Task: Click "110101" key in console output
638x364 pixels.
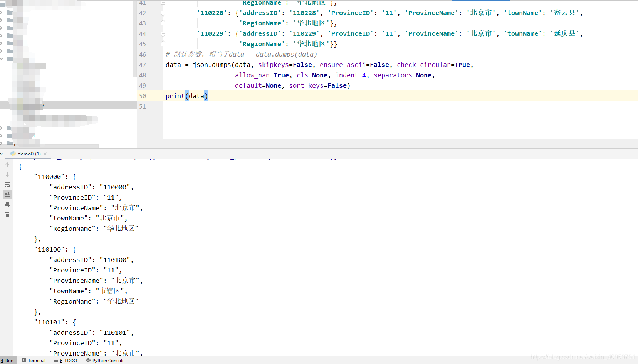Action: 49,322
